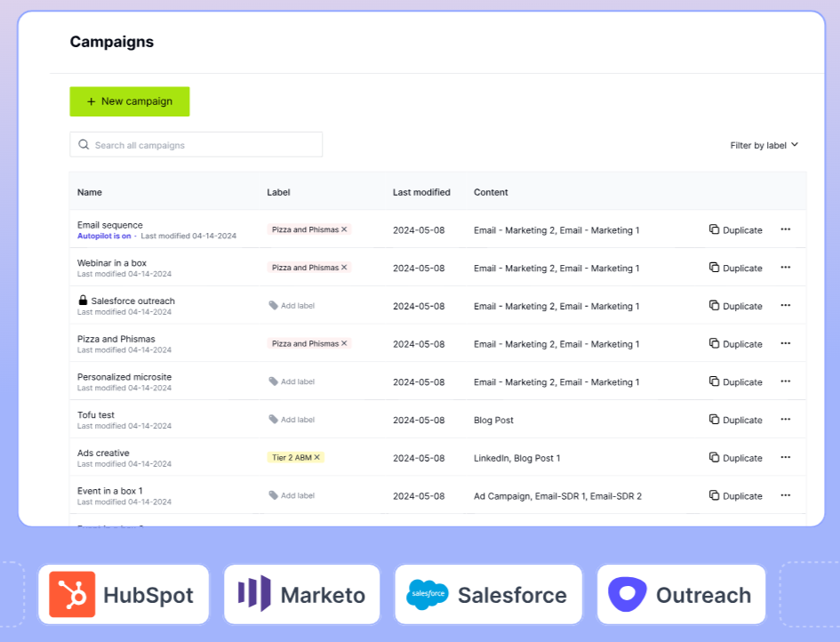Image resolution: width=840 pixels, height=642 pixels.
Task: Open the Ads creative campaign
Action: click(103, 453)
